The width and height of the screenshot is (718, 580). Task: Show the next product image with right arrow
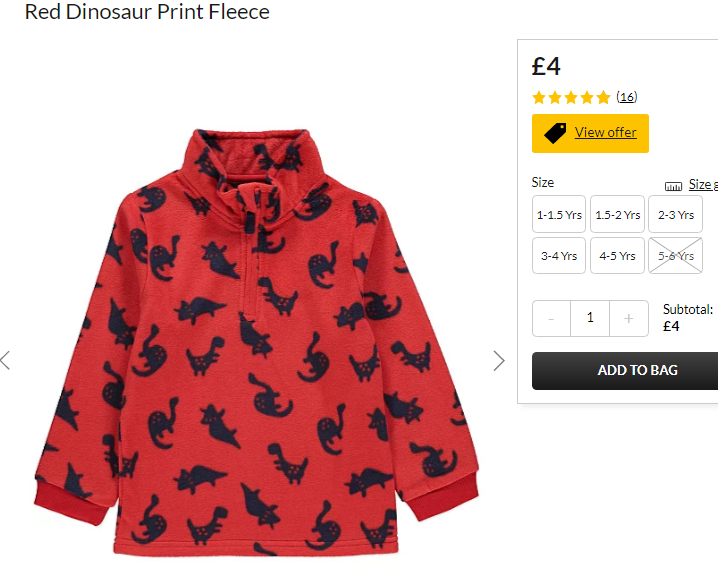(x=499, y=361)
